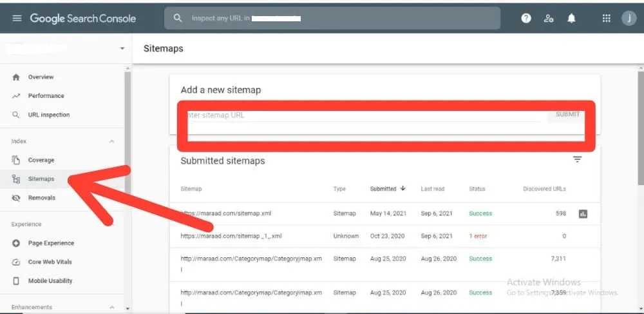Click the Inspect any URL search box

click(332, 18)
